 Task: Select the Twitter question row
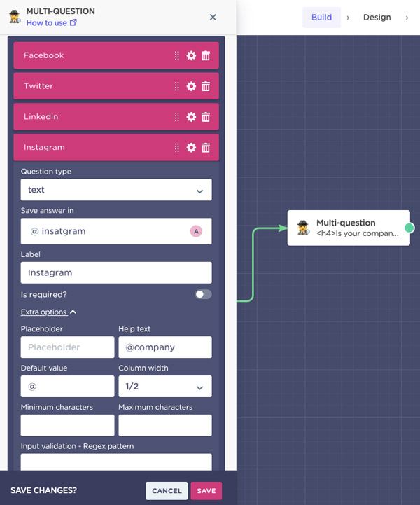pyautogui.click(x=116, y=86)
